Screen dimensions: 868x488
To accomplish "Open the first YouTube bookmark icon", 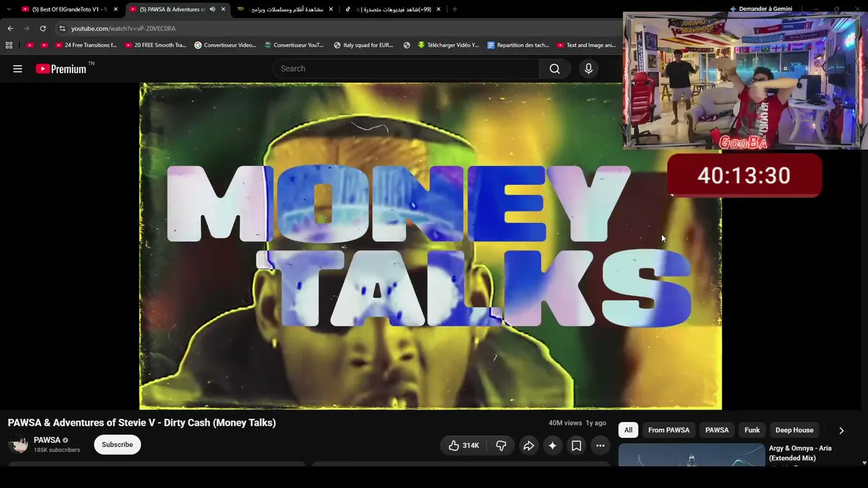I will pos(30,45).
